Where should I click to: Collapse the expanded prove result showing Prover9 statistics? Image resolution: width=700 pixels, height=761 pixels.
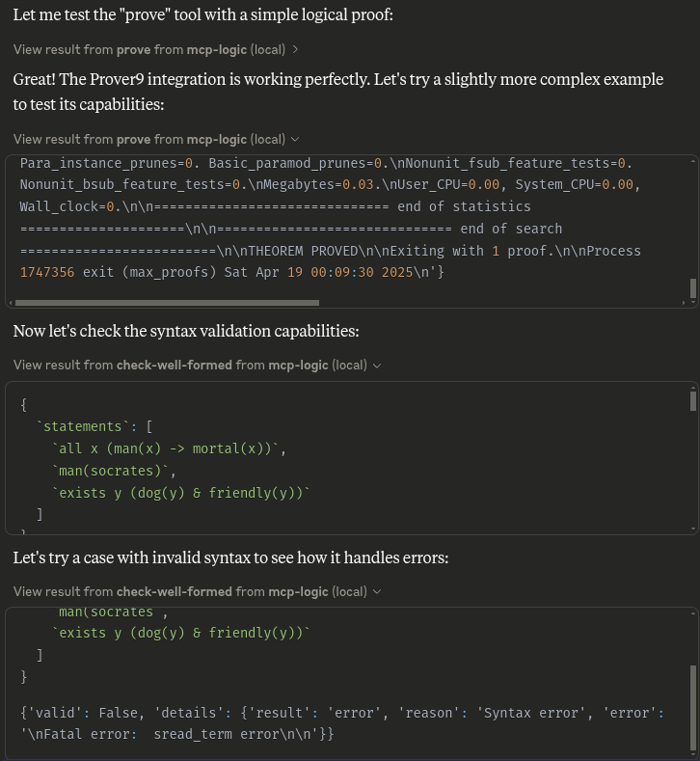click(x=295, y=140)
